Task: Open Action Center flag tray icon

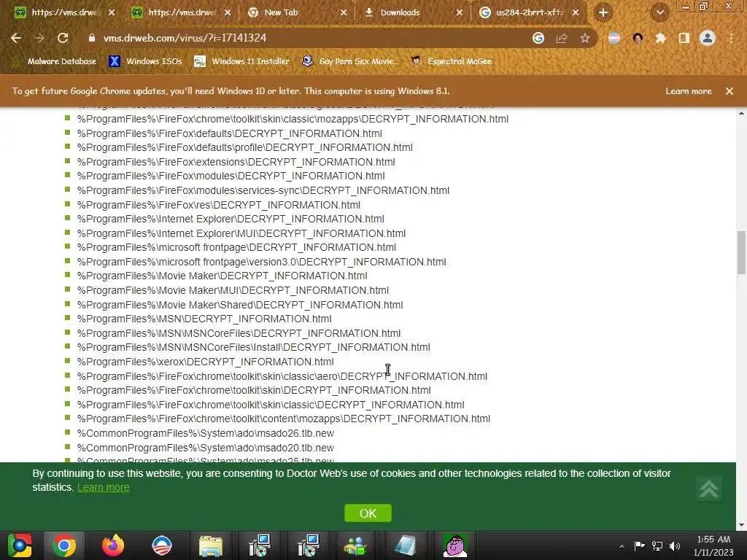Action: pyautogui.click(x=639, y=545)
